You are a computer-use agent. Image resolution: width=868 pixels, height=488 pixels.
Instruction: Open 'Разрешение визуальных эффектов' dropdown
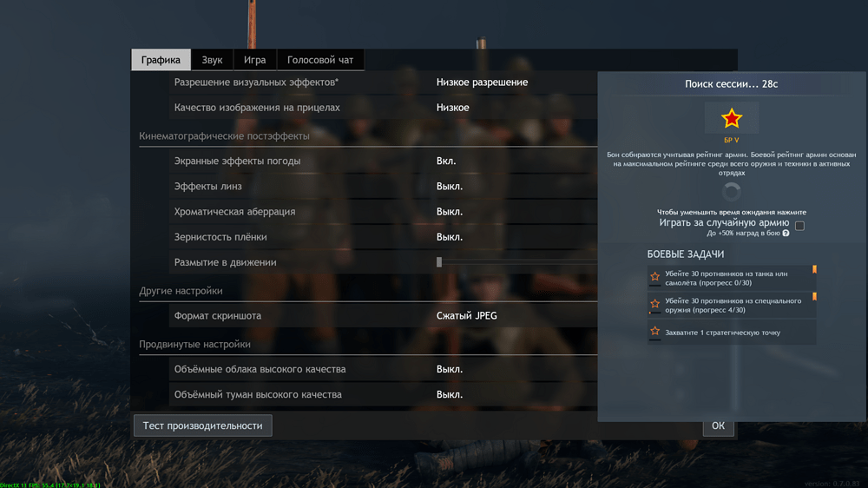[x=482, y=82]
